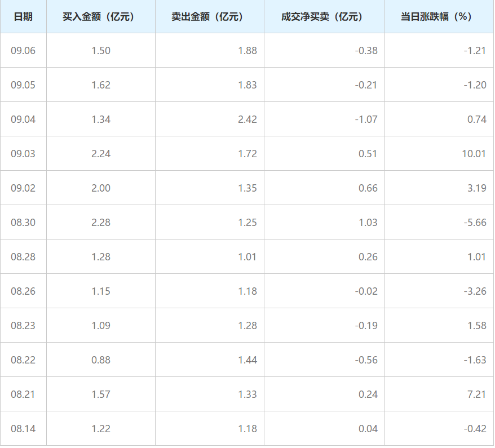Click the -5.66 daily change value

tap(475, 223)
